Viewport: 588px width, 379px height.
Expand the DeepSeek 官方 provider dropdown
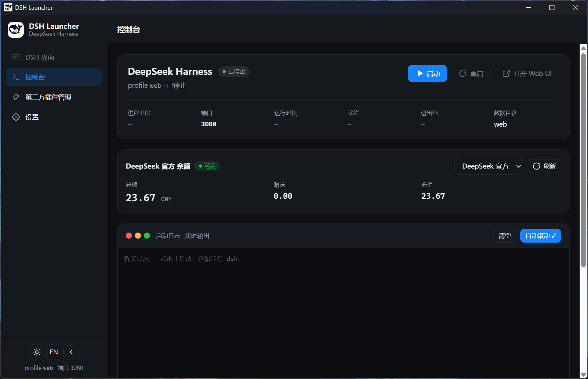[488, 166]
